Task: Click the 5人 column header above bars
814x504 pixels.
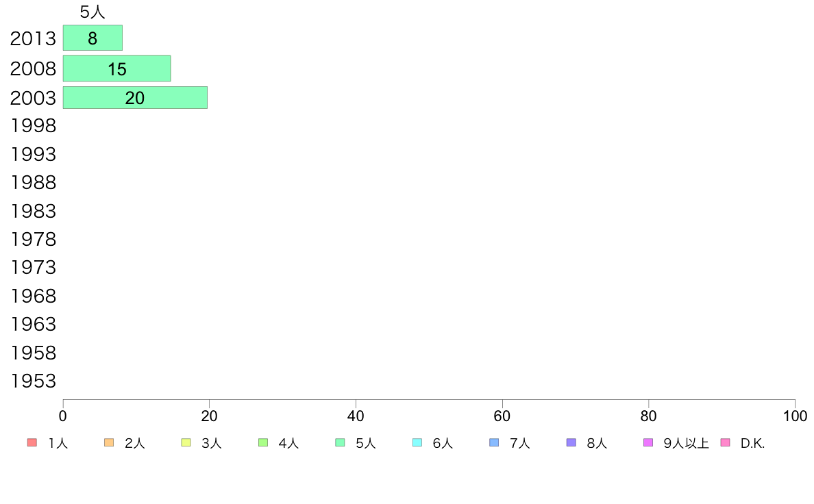Action: [x=92, y=12]
